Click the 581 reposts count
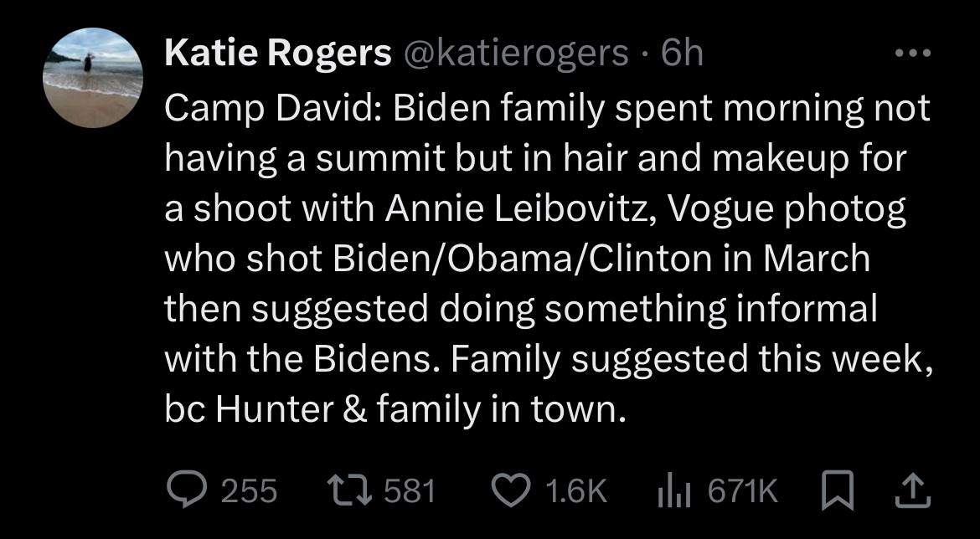This screenshot has height=539, width=980. click(410, 491)
